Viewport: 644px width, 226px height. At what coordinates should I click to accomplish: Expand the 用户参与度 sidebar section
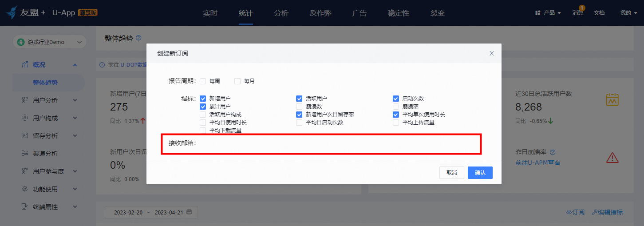tap(75, 171)
